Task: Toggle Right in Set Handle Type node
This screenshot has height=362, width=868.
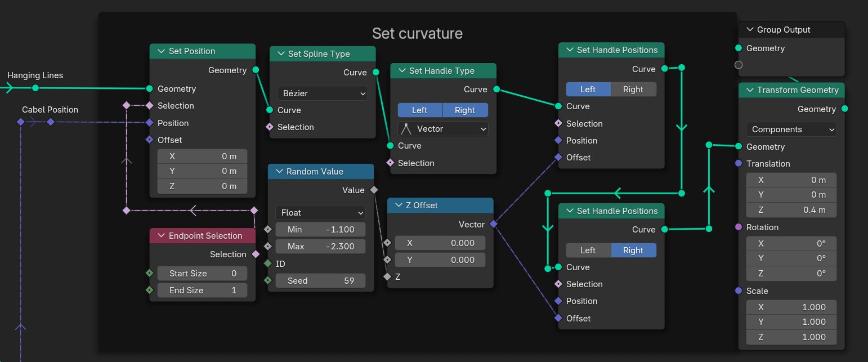Action: [465, 110]
